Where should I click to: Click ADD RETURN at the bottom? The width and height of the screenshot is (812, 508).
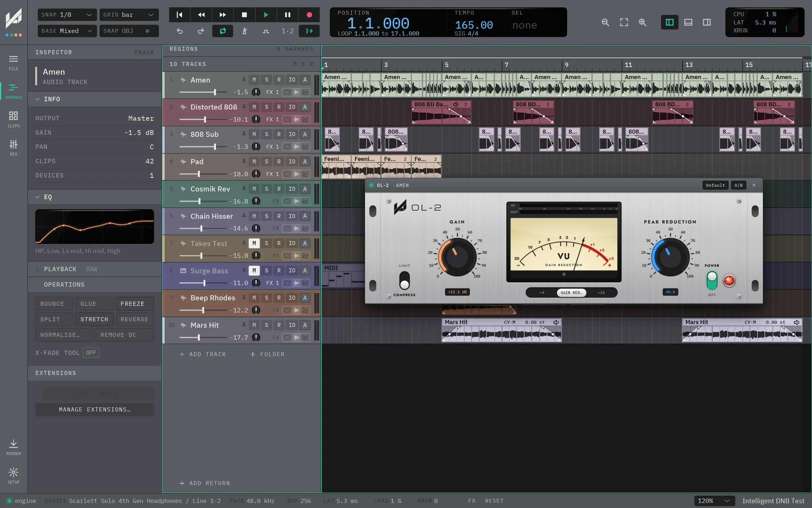tap(205, 483)
